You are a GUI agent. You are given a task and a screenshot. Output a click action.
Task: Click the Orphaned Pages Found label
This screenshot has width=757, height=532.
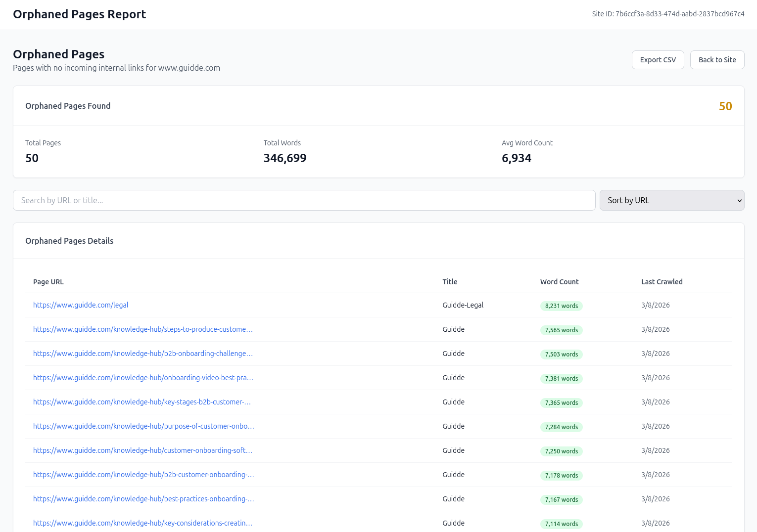pos(68,106)
